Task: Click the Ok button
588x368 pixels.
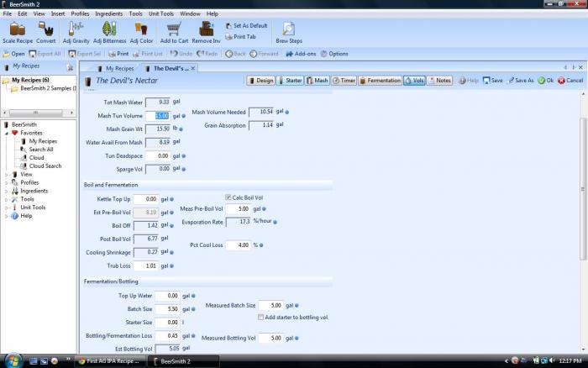Action: tap(546, 81)
